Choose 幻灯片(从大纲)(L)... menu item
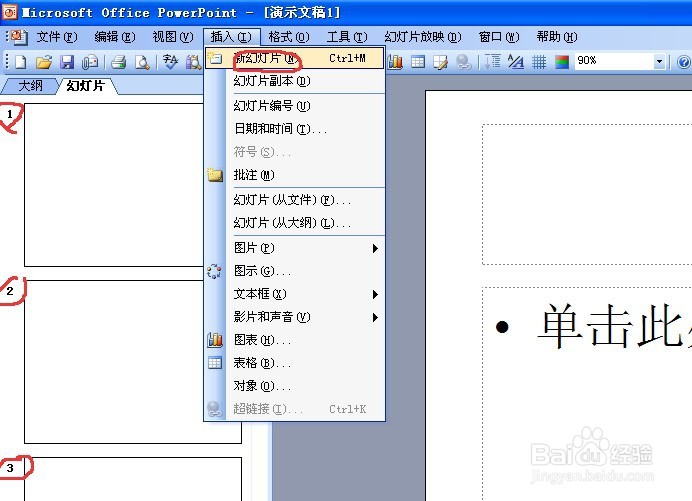 click(294, 223)
